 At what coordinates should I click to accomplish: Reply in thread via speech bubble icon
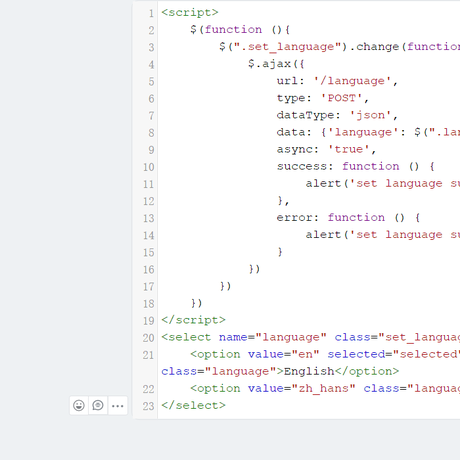tap(98, 405)
